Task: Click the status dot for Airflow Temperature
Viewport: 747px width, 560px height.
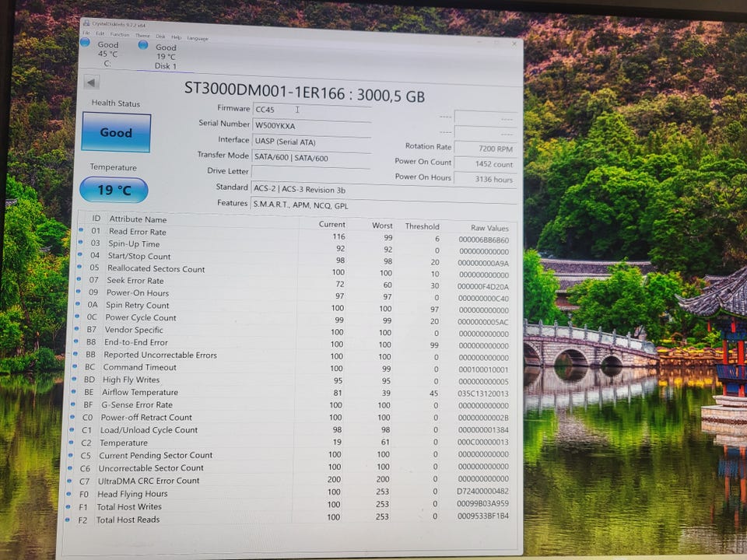Action: click(x=73, y=391)
